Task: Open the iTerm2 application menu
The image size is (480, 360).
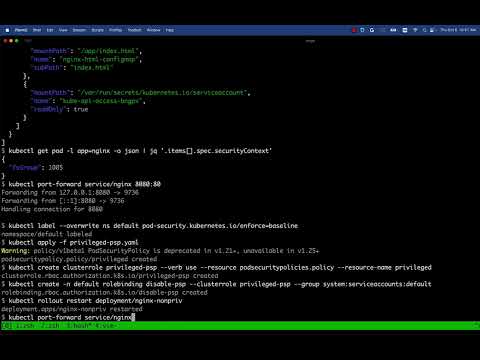Action: coord(21,30)
